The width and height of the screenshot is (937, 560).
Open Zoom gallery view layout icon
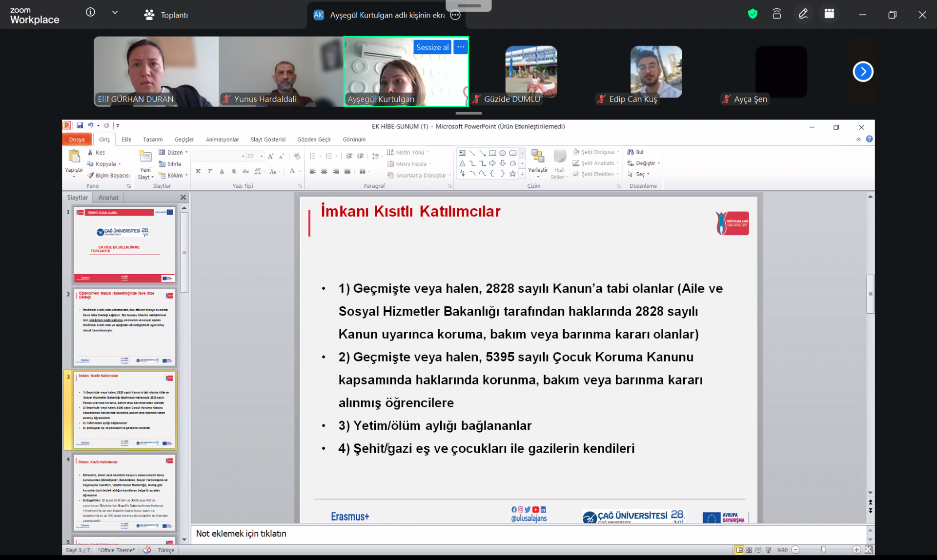coord(829,14)
